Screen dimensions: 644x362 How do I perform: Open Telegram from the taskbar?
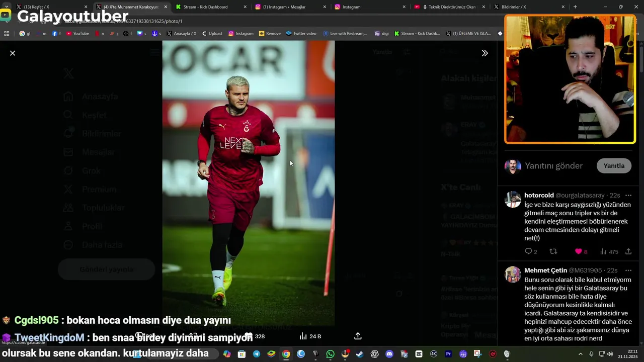(257, 354)
